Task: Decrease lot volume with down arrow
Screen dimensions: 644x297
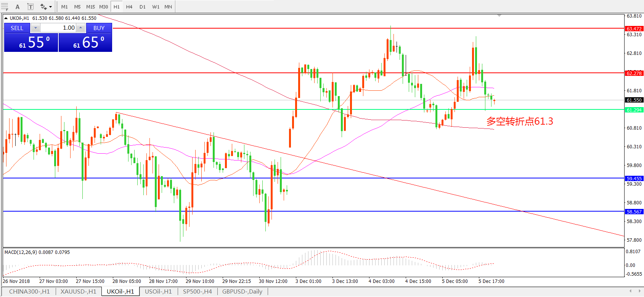Action: click(x=35, y=28)
